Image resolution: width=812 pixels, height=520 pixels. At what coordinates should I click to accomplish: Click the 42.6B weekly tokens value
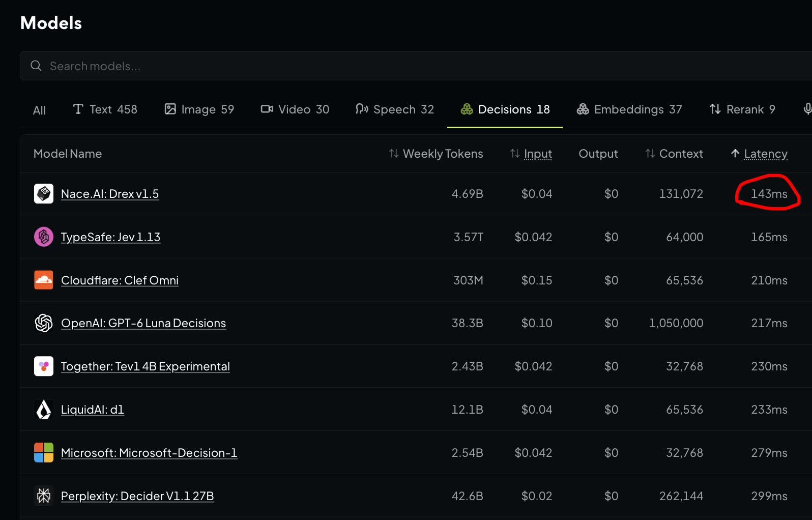click(x=468, y=496)
